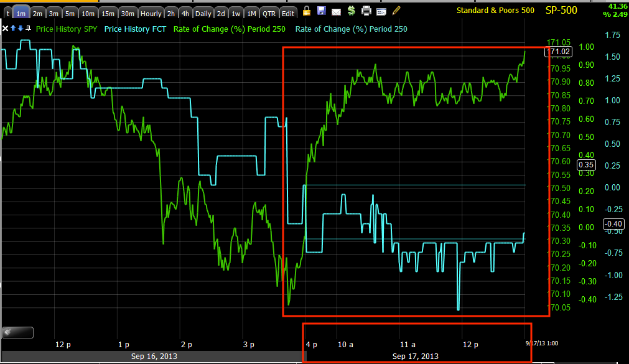Click the Price History FCT legend label

click(x=135, y=29)
